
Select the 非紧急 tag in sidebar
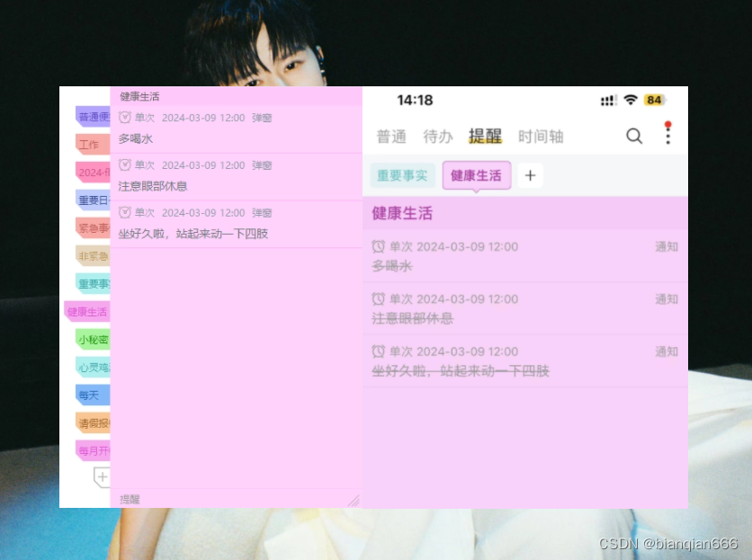click(x=93, y=255)
